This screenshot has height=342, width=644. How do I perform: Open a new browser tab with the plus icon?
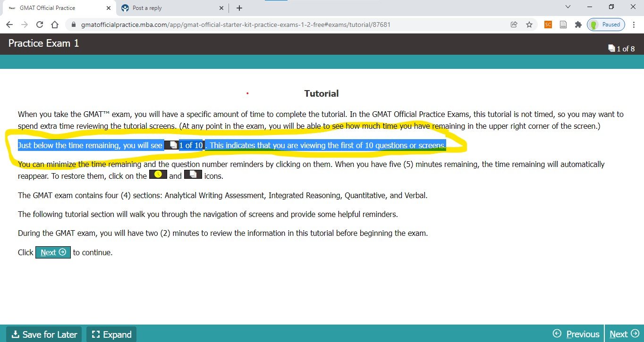pyautogui.click(x=239, y=8)
